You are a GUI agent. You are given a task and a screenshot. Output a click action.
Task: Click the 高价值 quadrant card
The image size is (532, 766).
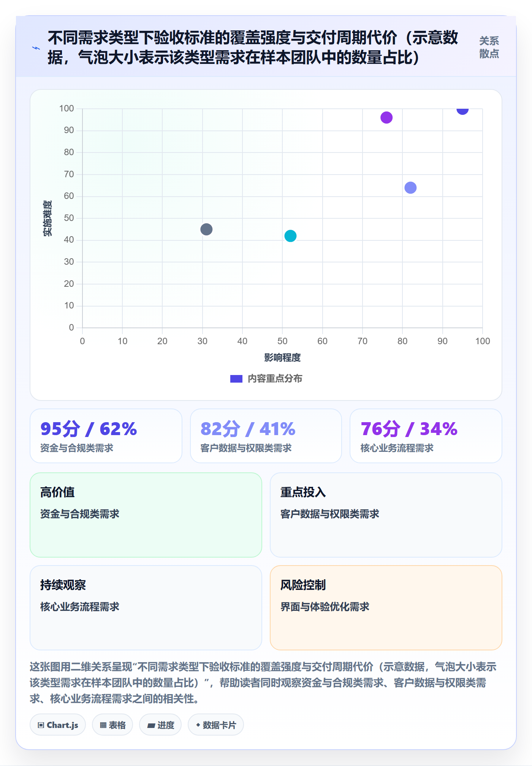146,515
